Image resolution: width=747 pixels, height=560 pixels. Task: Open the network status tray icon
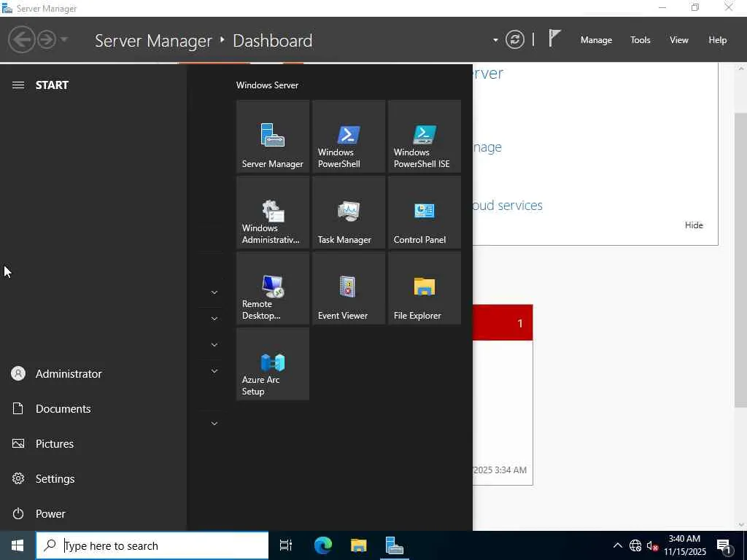point(635,545)
